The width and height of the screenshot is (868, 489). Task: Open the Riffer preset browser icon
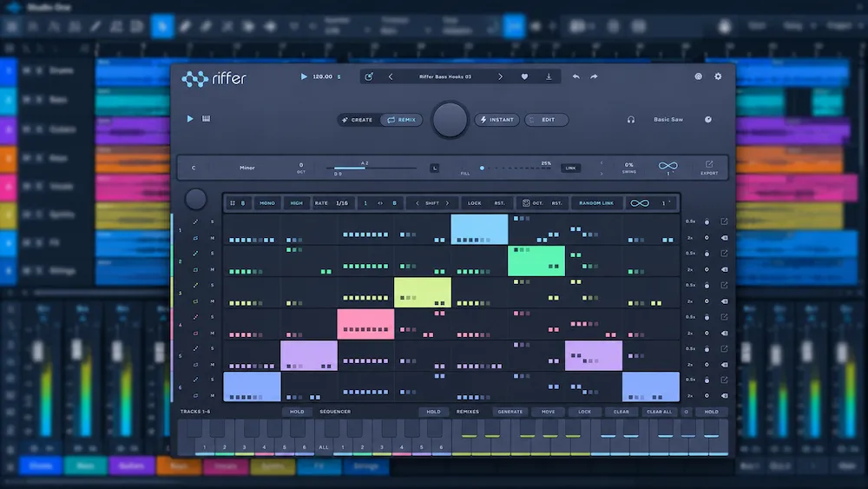[369, 76]
